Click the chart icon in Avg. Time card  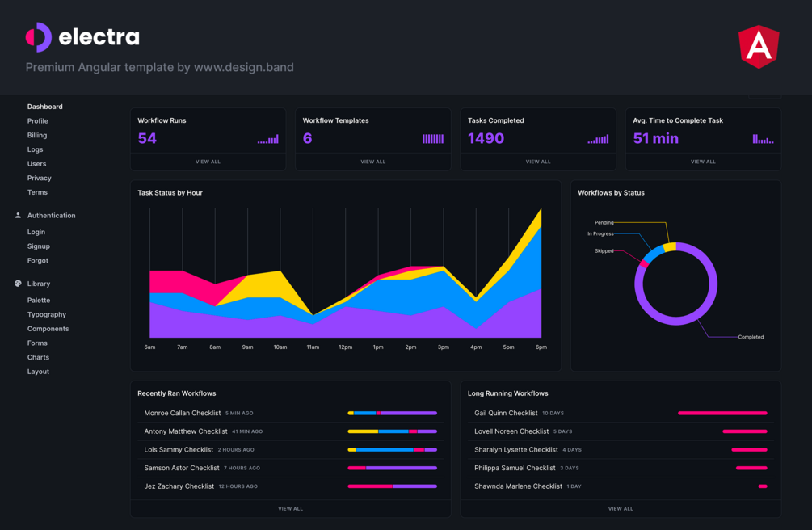(x=763, y=137)
